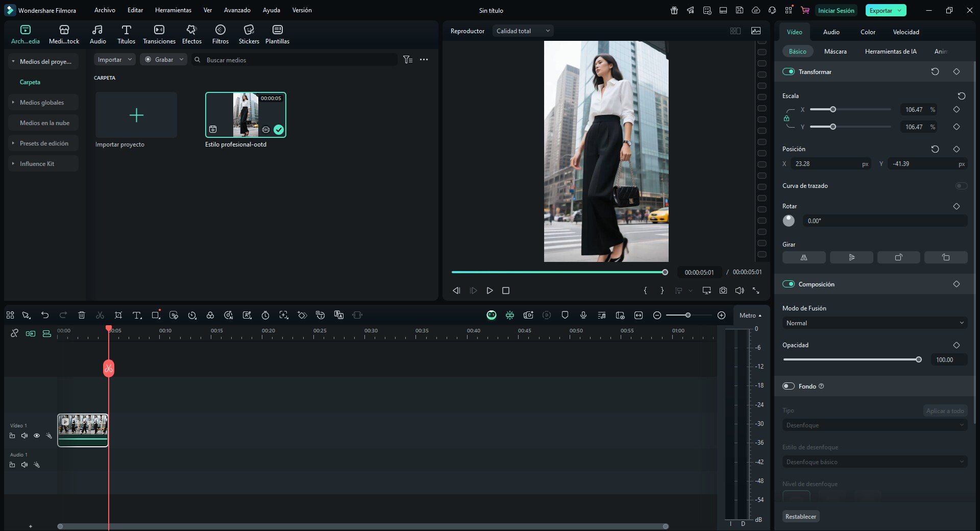Select the crop tool in timeline toolbar

pyautogui.click(x=118, y=316)
